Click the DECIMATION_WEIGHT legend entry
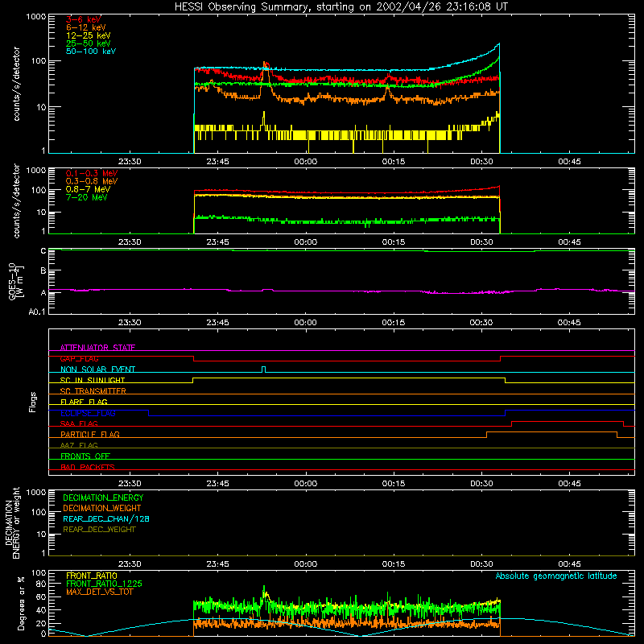This screenshot has height=644, width=644. (x=102, y=508)
